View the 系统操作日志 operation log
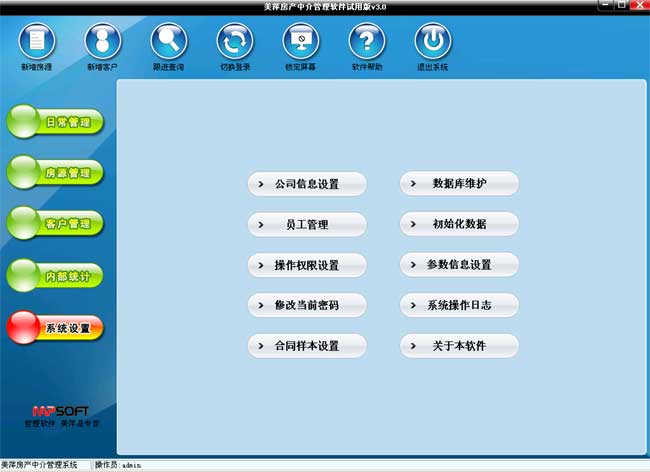650x472 pixels. [460, 305]
